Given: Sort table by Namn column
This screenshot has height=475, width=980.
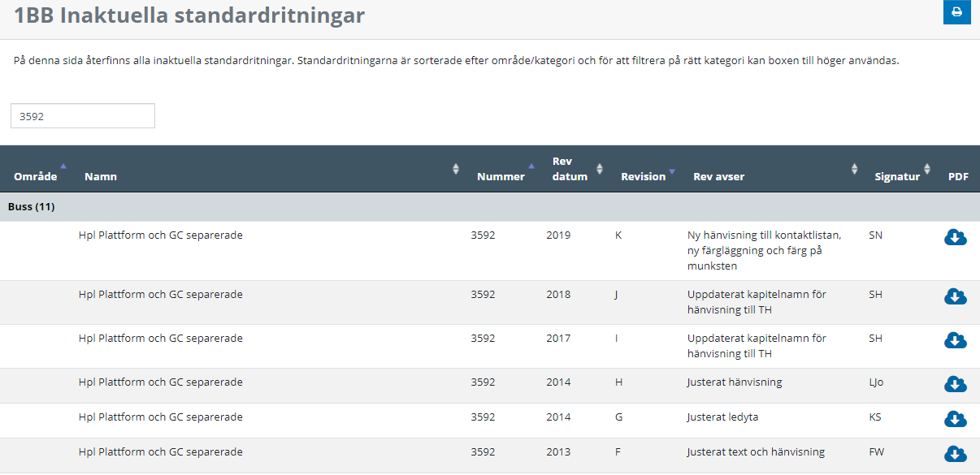Looking at the screenshot, I should (x=101, y=176).
